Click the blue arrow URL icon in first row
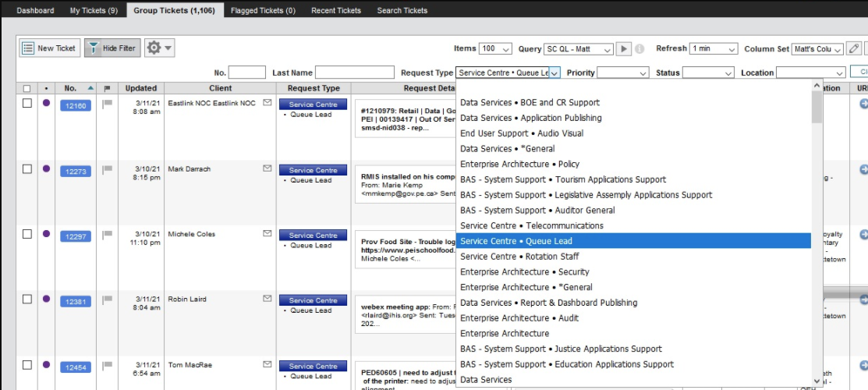Image resolution: width=868 pixels, height=390 pixels. click(x=863, y=104)
